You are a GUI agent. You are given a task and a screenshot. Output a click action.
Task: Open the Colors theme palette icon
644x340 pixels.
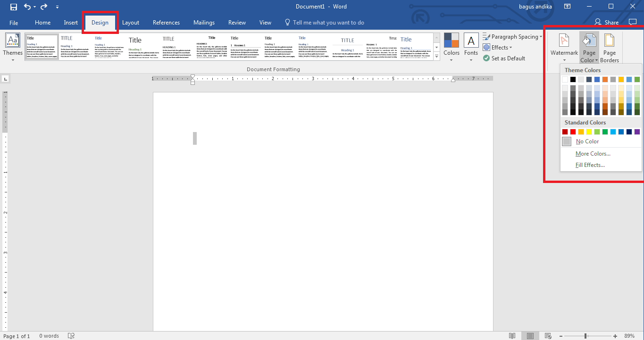[x=451, y=48]
